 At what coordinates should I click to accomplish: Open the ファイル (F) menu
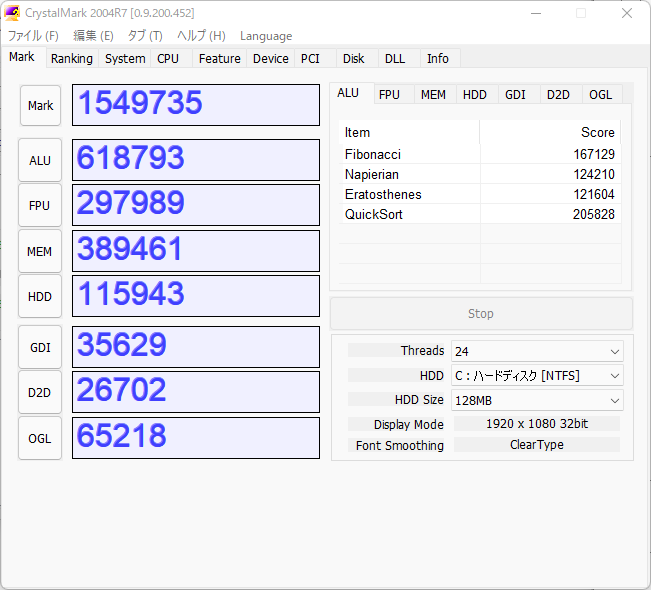pyautogui.click(x=33, y=36)
